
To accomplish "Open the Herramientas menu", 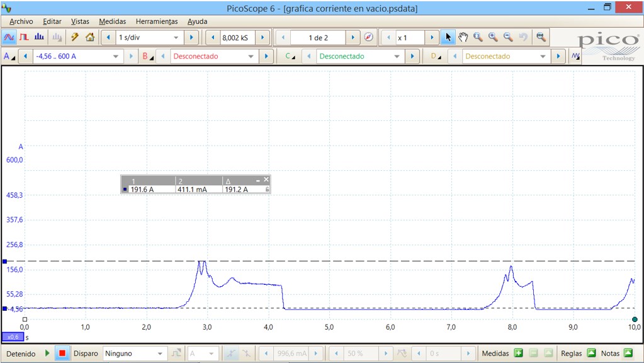I will click(x=157, y=21).
